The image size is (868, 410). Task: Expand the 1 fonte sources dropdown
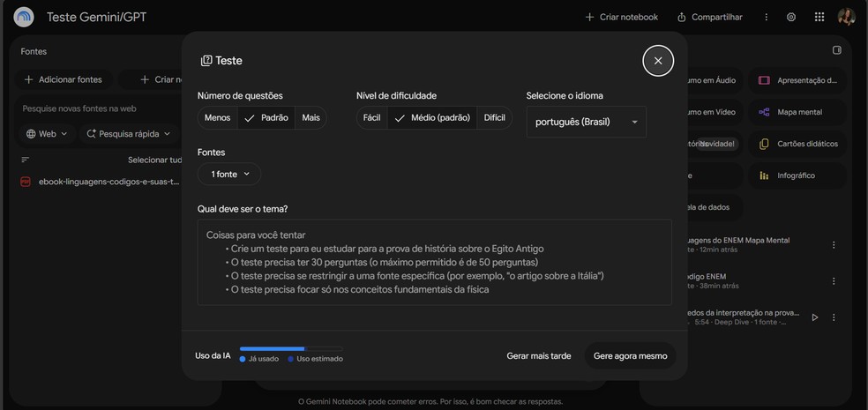pos(229,175)
